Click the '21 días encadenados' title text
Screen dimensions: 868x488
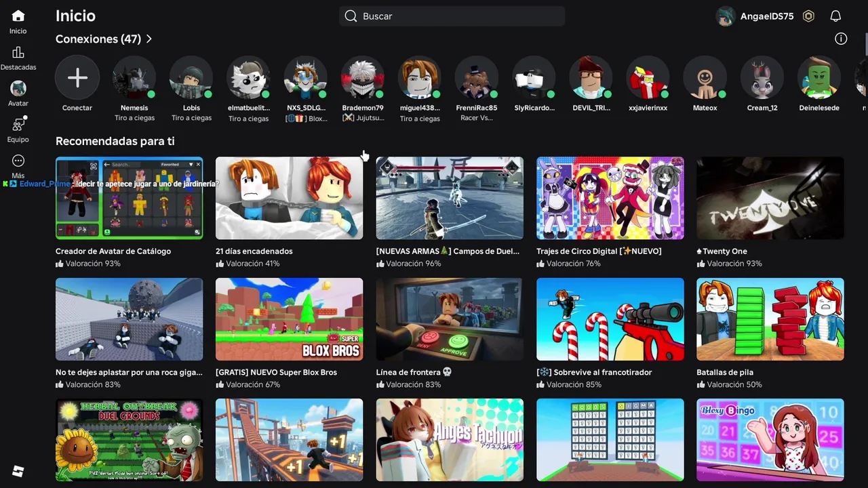(x=254, y=251)
